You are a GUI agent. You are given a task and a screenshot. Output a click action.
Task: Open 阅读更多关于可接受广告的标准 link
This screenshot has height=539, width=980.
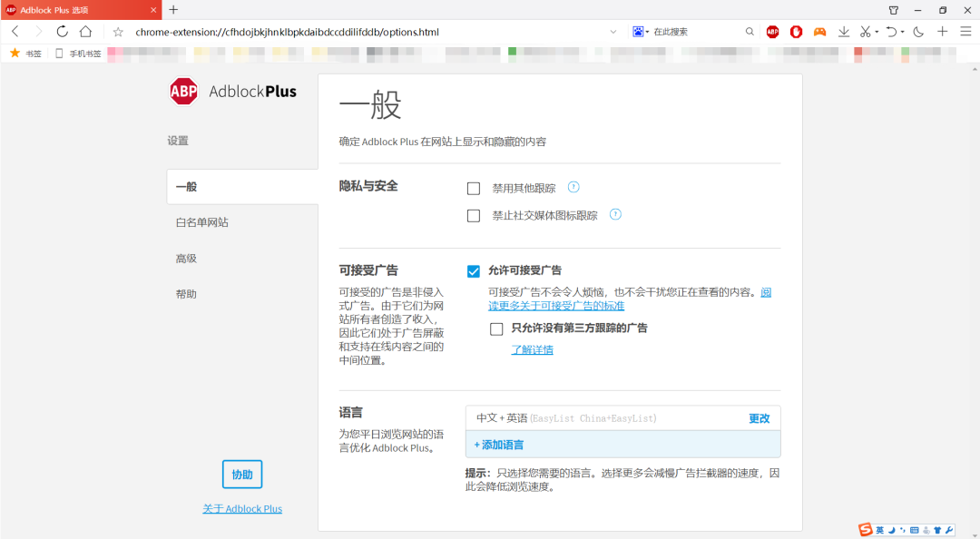coord(556,306)
